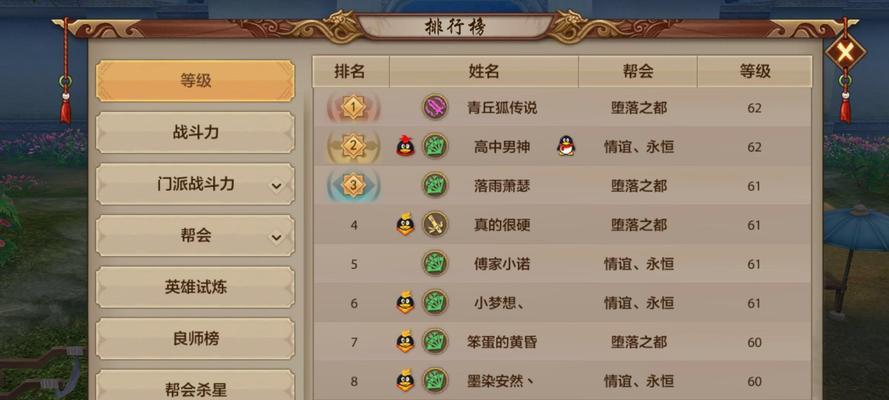Open the 良师榜 ranking
This screenshot has width=889, height=400.
pos(195,339)
